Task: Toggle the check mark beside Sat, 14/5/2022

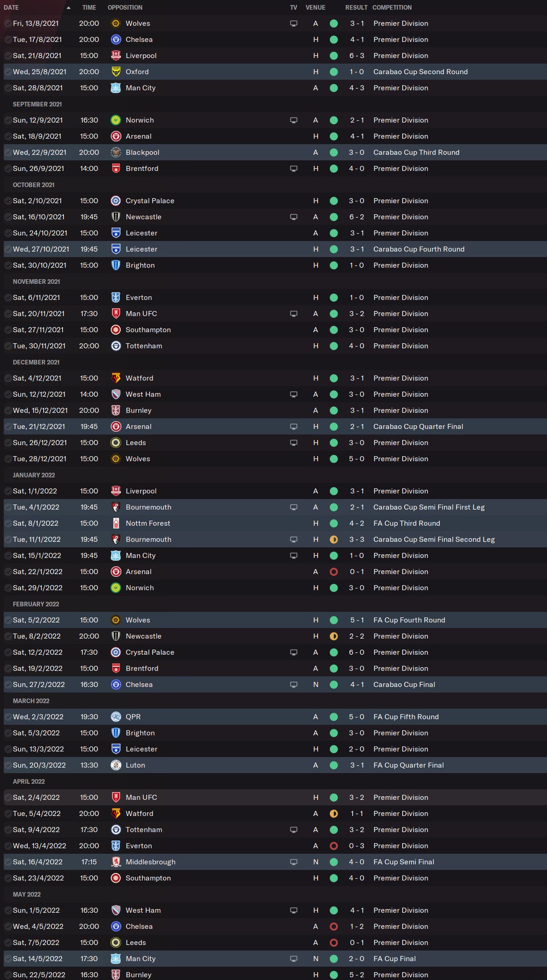Action: [x=8, y=959]
